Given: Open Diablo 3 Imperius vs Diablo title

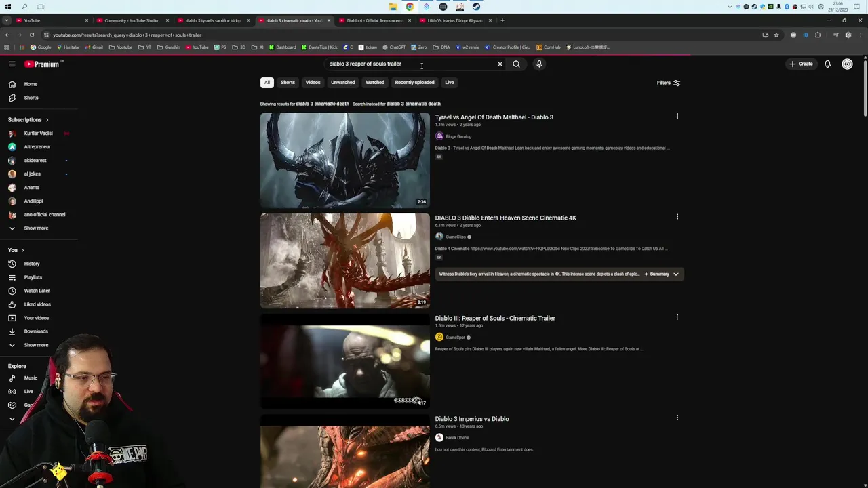Looking at the screenshot, I should 472,419.
